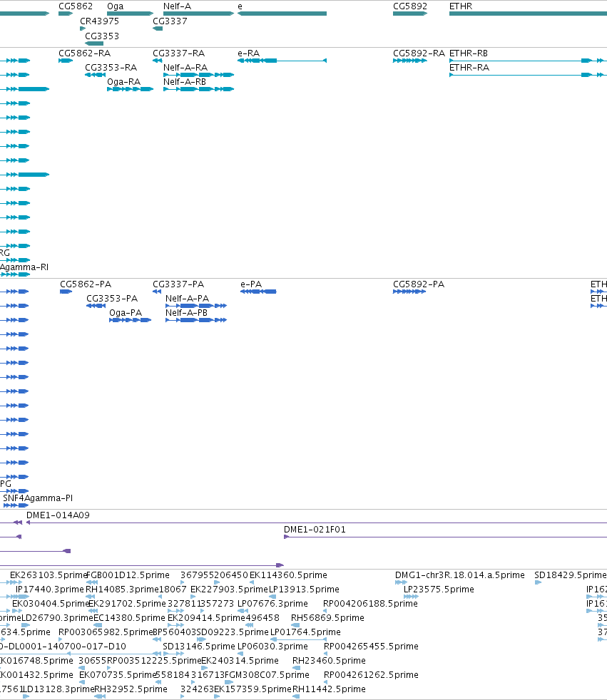Select the Oga gene bar in the top gene track

click(x=130, y=14)
